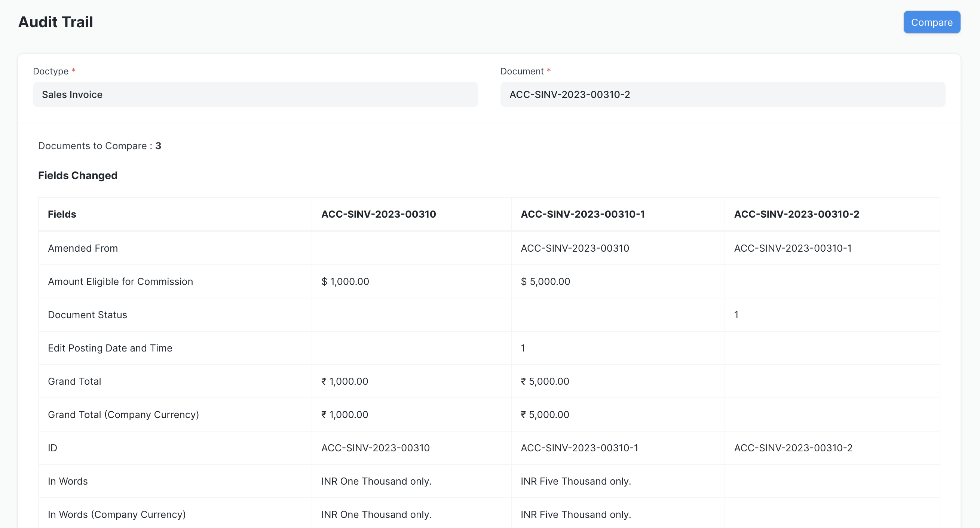The width and height of the screenshot is (980, 528).
Task: Open the Document field showing ACC-SINV-2023-00310-2
Action: tap(722, 94)
